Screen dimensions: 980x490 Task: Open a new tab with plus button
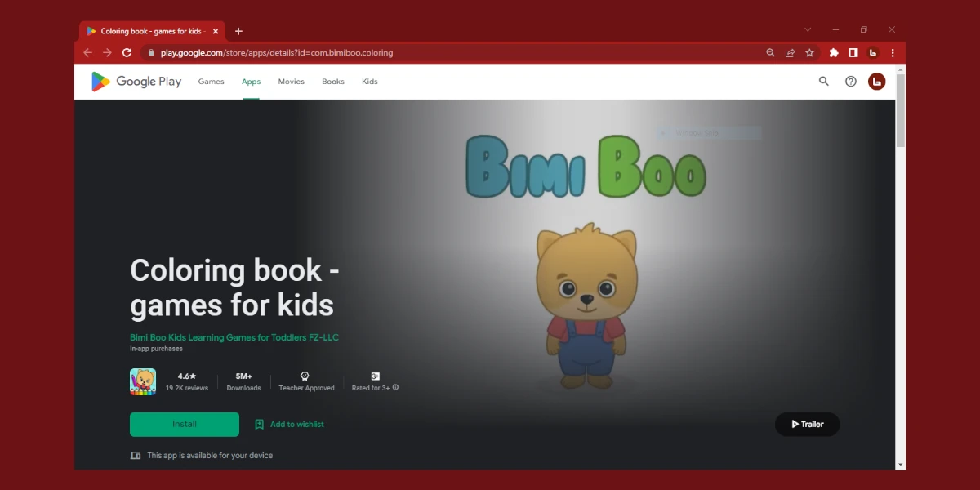pyautogui.click(x=238, y=31)
